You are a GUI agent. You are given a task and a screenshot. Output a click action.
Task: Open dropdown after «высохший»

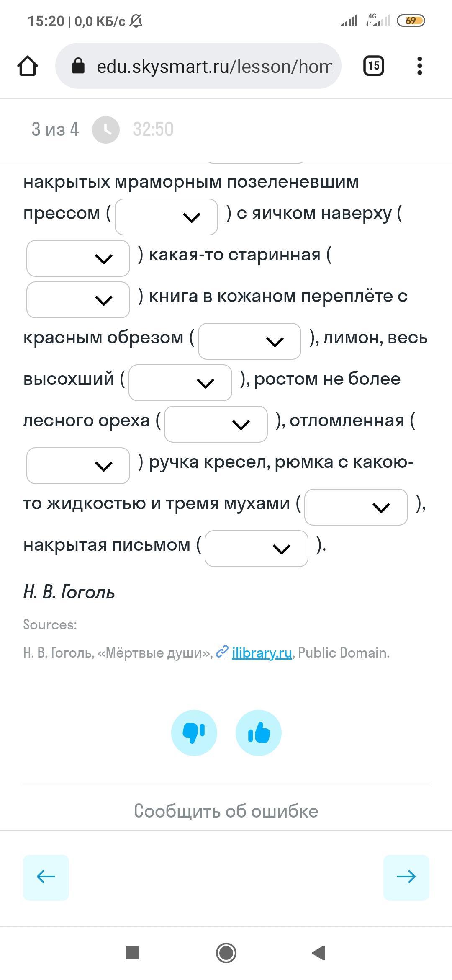coord(180,383)
